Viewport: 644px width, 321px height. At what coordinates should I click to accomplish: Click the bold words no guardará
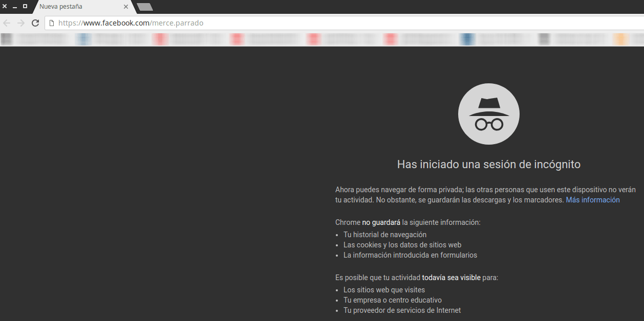[381, 222]
